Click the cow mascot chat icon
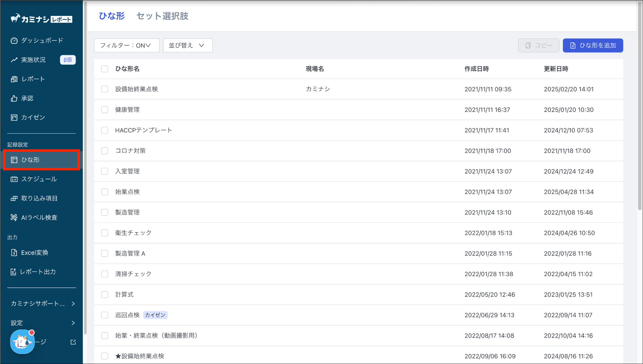This screenshot has width=643, height=364. point(22,342)
